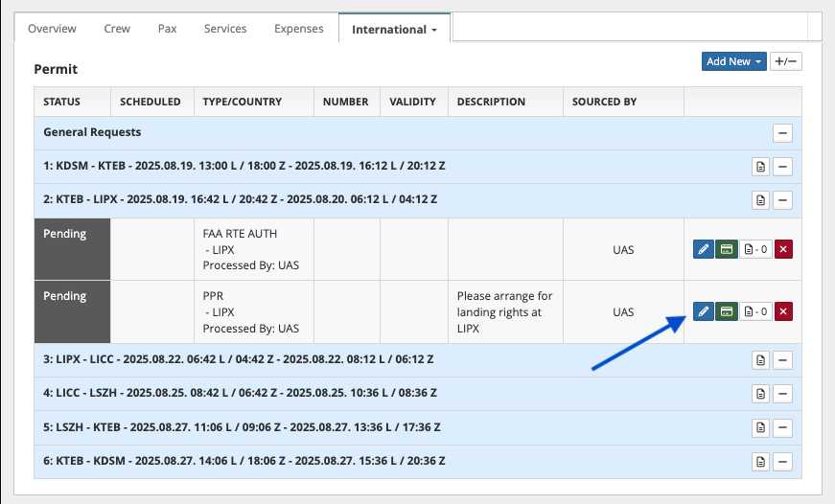Screen dimensions: 835x504
Task: Switch to the Pax tab
Action: [x=167, y=29]
